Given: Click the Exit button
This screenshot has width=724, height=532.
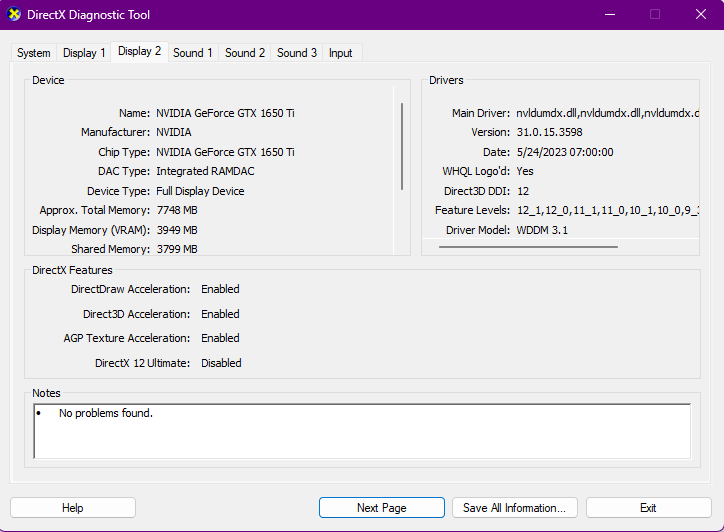Looking at the screenshot, I should coord(648,508).
